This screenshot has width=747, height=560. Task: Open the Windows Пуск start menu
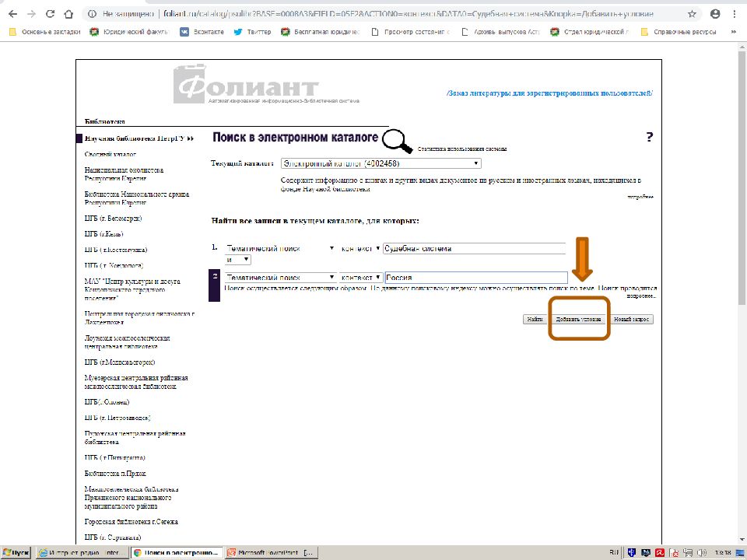(16, 552)
